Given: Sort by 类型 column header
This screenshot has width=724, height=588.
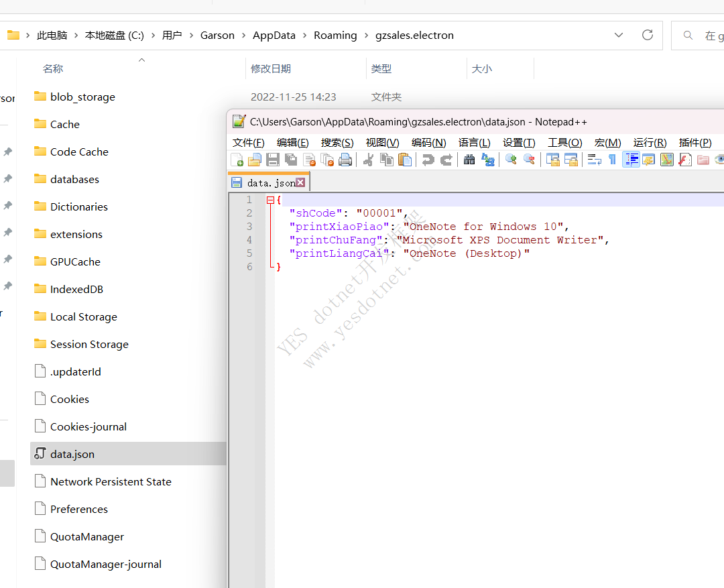Looking at the screenshot, I should pyautogui.click(x=381, y=69).
